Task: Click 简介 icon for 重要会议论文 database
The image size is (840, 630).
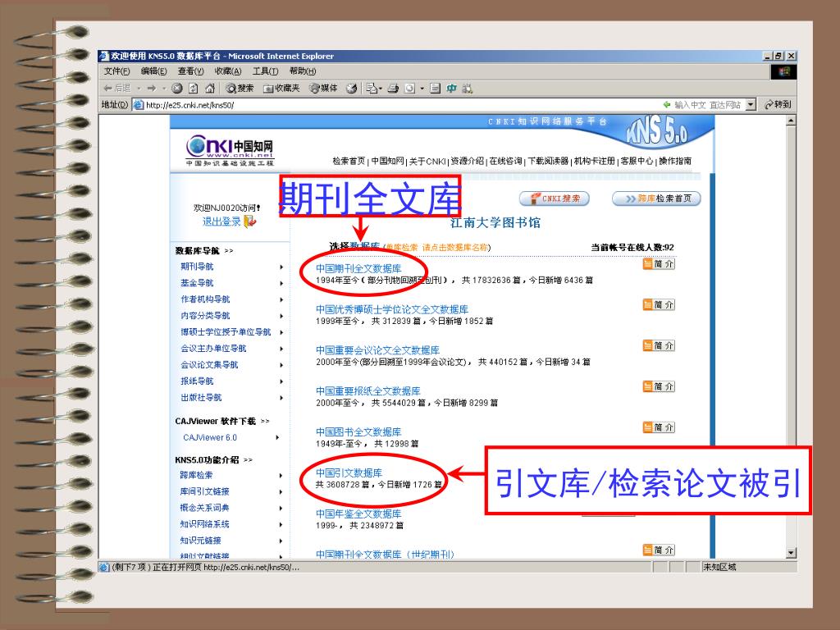Action: click(659, 345)
